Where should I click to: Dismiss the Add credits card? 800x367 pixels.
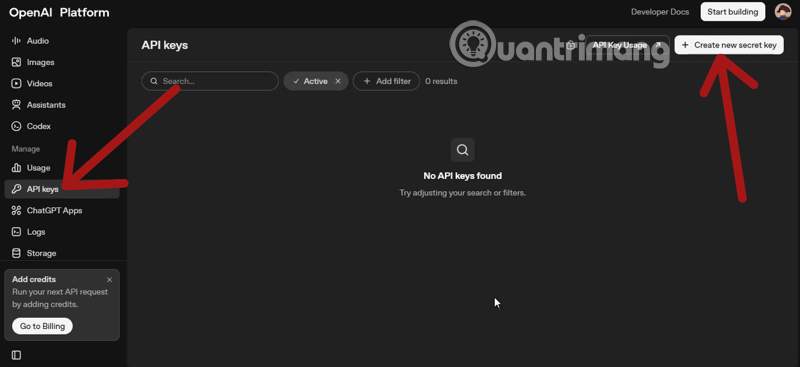point(109,280)
